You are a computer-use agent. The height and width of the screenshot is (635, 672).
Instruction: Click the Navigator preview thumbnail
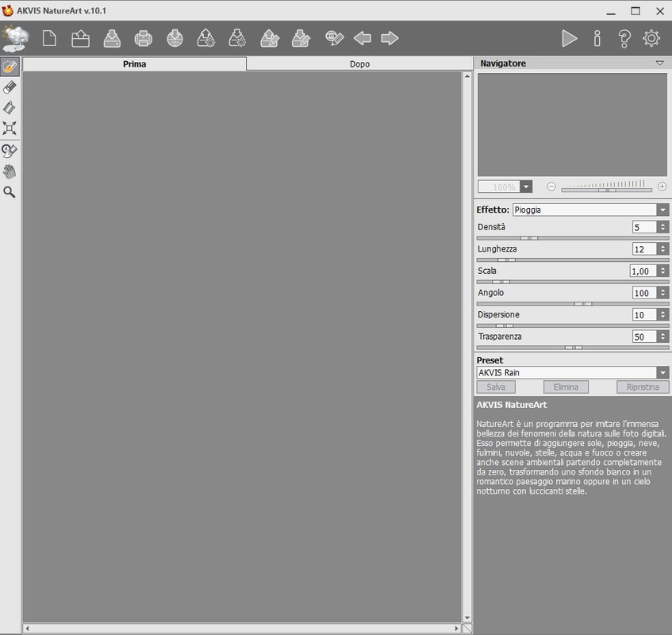pyautogui.click(x=572, y=125)
